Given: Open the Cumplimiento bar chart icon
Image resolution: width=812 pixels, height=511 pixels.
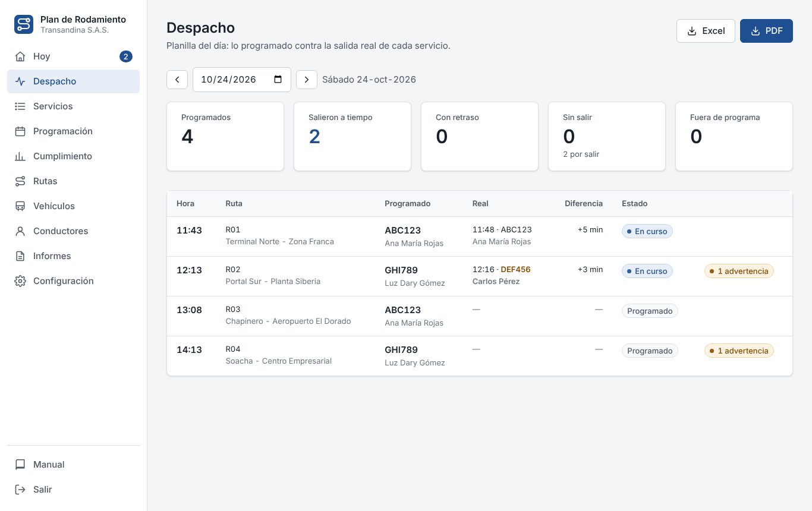Looking at the screenshot, I should pyautogui.click(x=20, y=156).
